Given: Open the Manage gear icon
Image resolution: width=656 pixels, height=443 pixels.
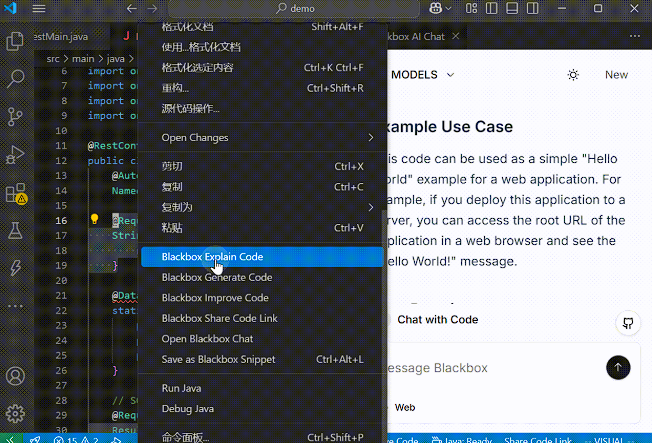Looking at the screenshot, I should [15, 413].
